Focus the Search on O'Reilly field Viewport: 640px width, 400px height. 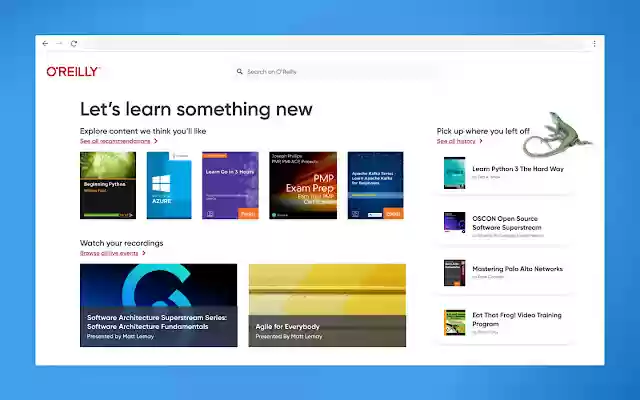[x=335, y=71]
